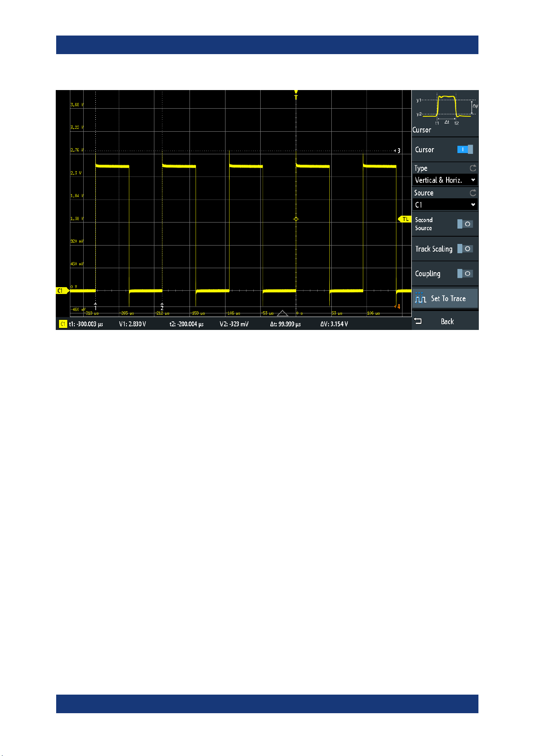Select vertical cursor marker 1
This screenshot has height=756, width=535.
[x=95, y=307]
